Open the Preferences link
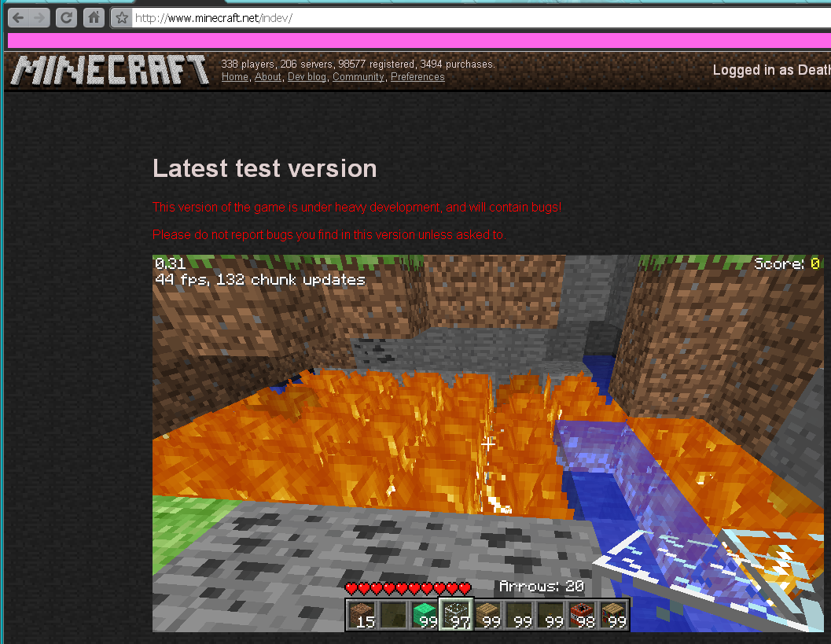Screen dimensions: 831x644 (x=417, y=77)
